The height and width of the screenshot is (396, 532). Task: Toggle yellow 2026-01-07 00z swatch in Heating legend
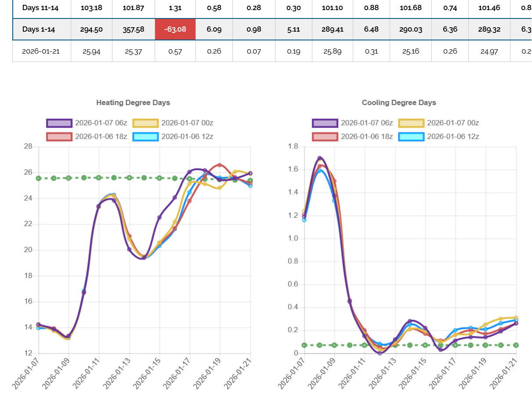[x=145, y=123]
